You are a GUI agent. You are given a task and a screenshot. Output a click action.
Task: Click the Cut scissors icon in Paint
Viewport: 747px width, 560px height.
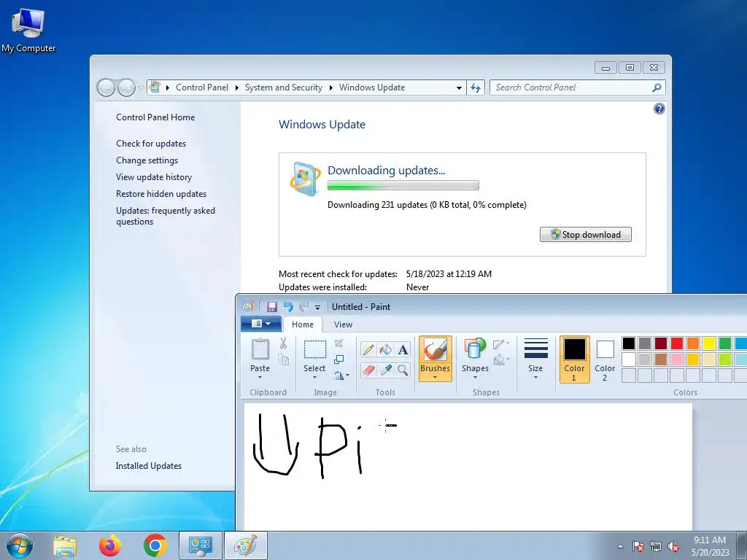point(284,343)
